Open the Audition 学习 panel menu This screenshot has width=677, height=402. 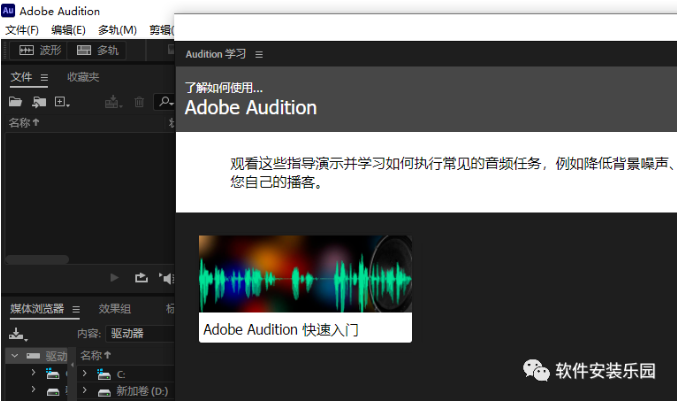tap(259, 54)
